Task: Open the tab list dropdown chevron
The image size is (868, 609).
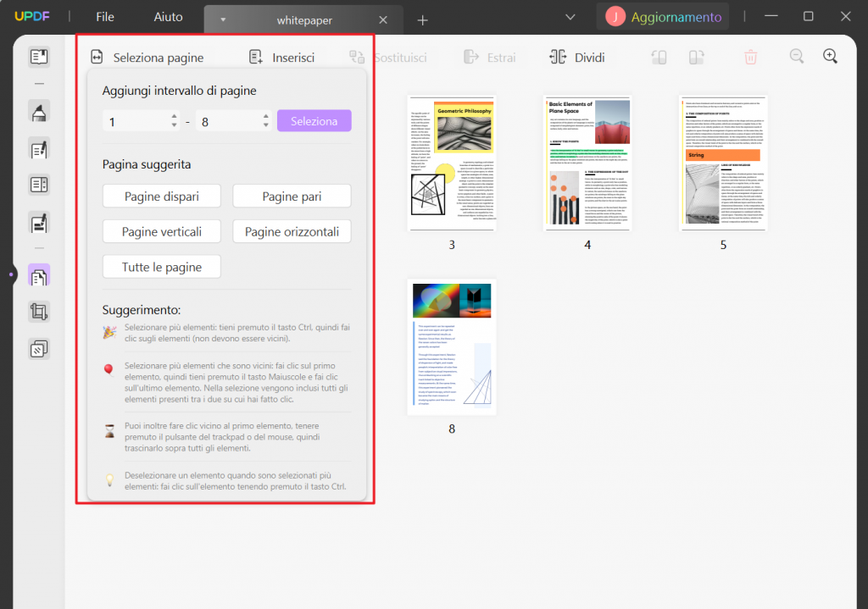Action: (x=570, y=16)
